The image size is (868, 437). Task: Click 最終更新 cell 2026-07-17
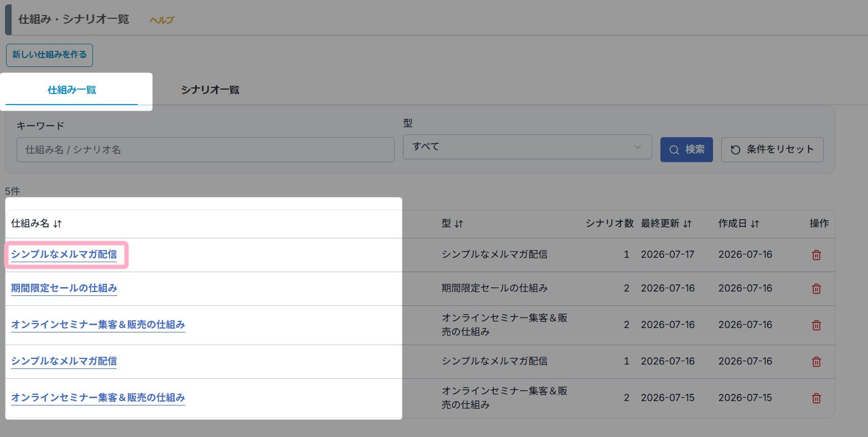click(x=668, y=254)
